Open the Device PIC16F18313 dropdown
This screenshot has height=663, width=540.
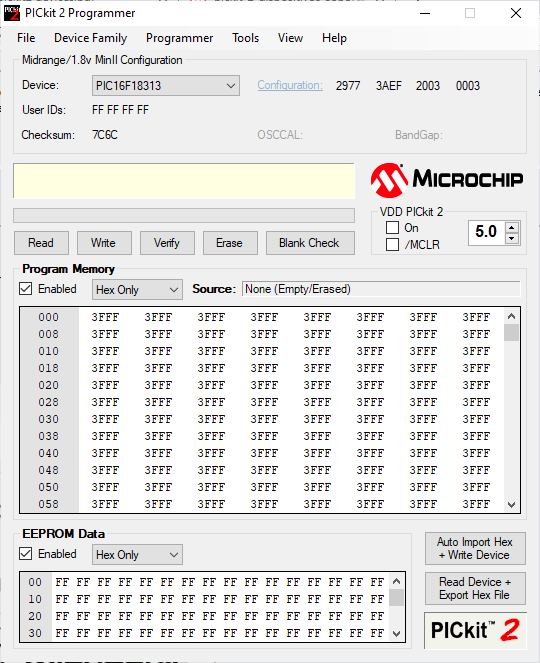(x=166, y=86)
